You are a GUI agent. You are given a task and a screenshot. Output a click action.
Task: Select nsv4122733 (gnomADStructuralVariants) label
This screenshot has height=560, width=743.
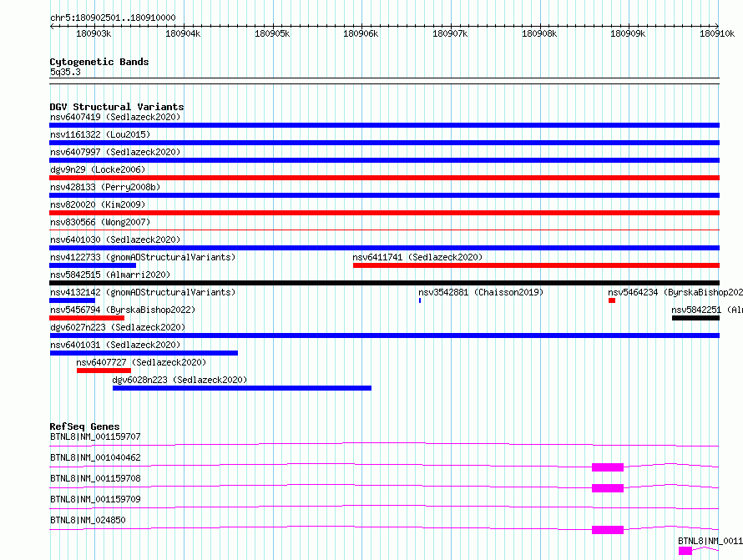143,257
